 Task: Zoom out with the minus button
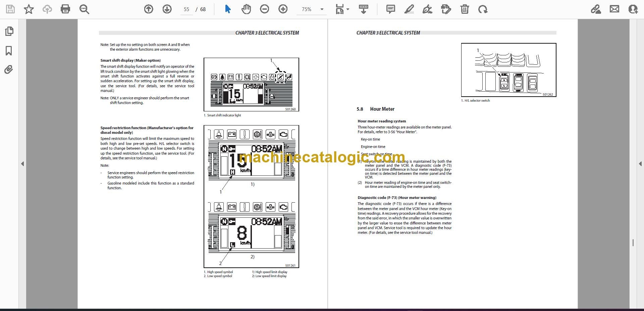265,9
